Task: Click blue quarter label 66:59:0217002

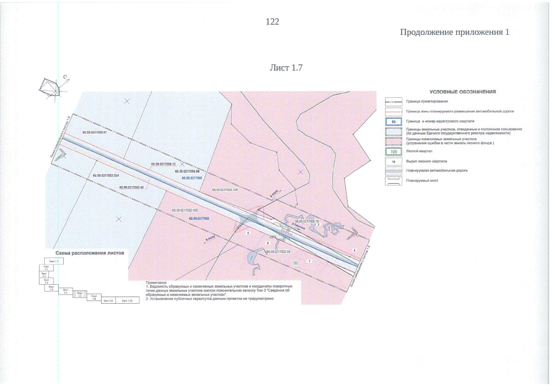Action: coord(199,219)
